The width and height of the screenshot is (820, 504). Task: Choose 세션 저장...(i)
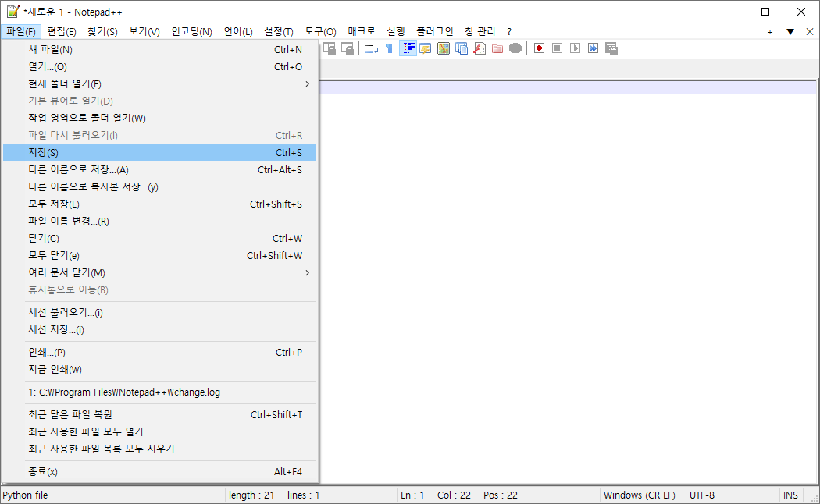(159, 329)
